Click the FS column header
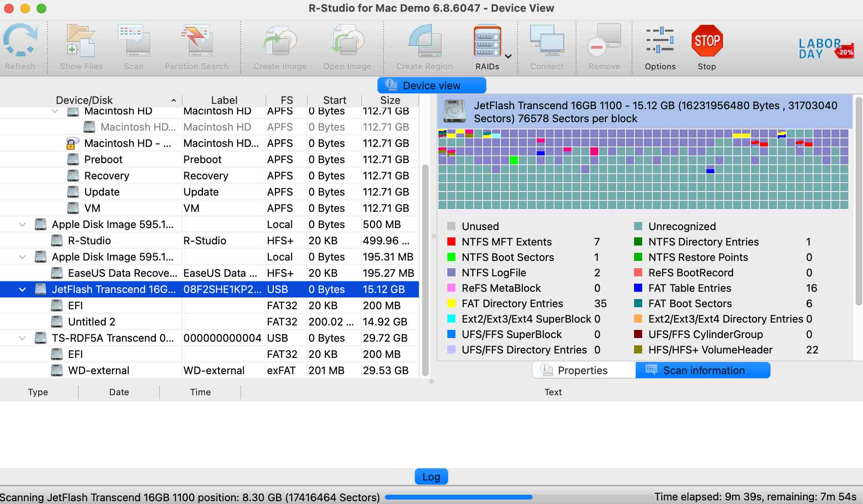The width and height of the screenshot is (863, 504). coord(287,100)
